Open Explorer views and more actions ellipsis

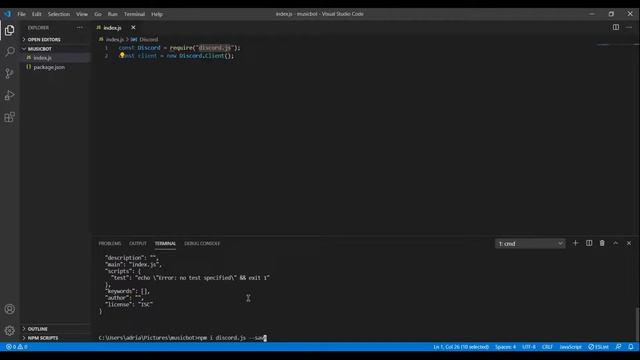(79, 28)
